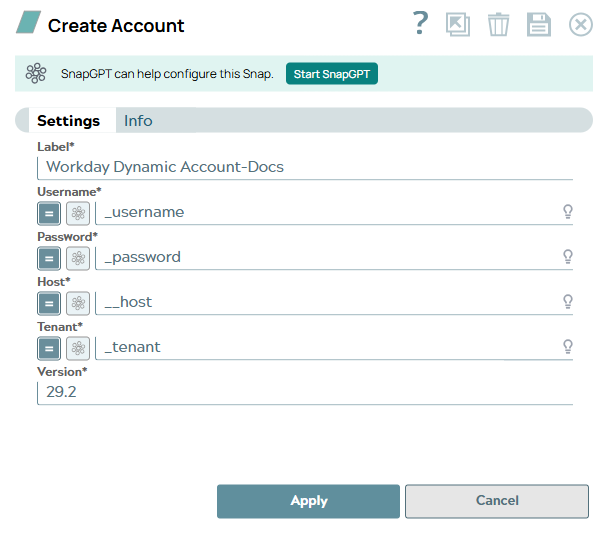Click the save disk icon
607x534 pixels.
coord(538,24)
